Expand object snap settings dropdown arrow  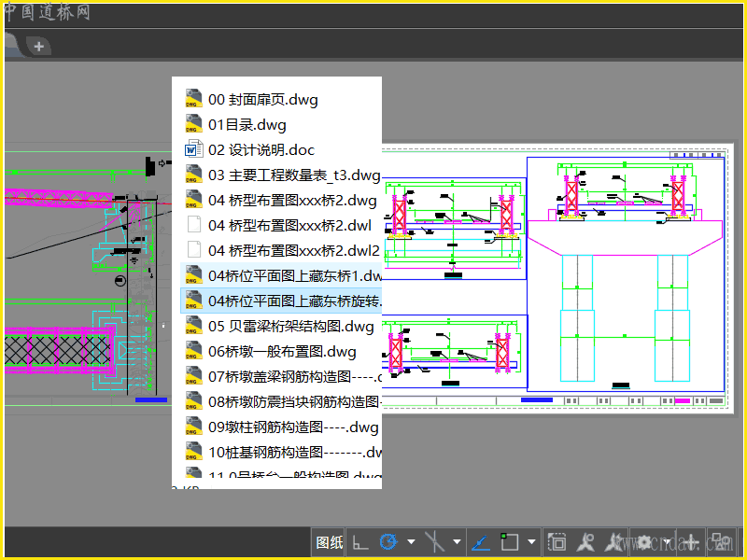pos(532,541)
